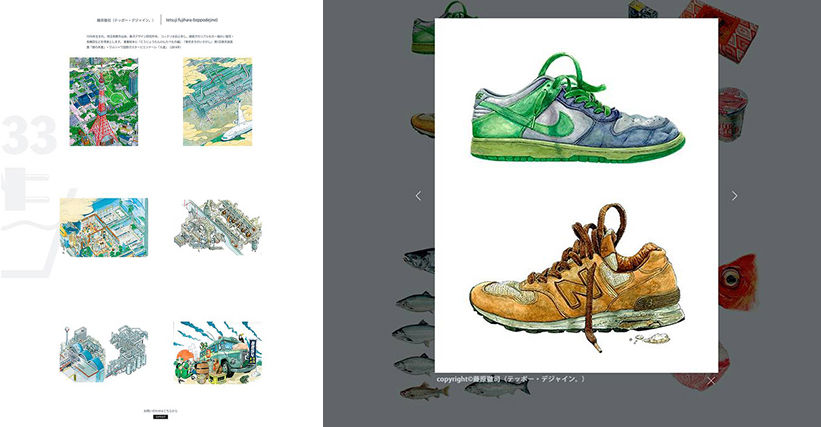Click the Japanese artist name in header

coord(125,20)
